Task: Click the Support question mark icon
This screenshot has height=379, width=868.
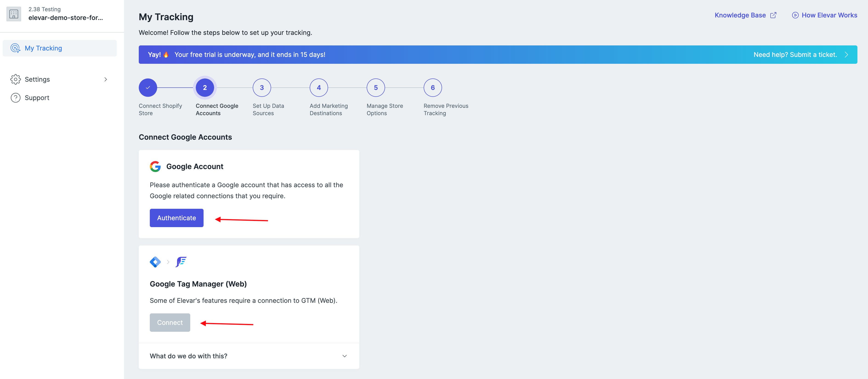Action: click(15, 98)
